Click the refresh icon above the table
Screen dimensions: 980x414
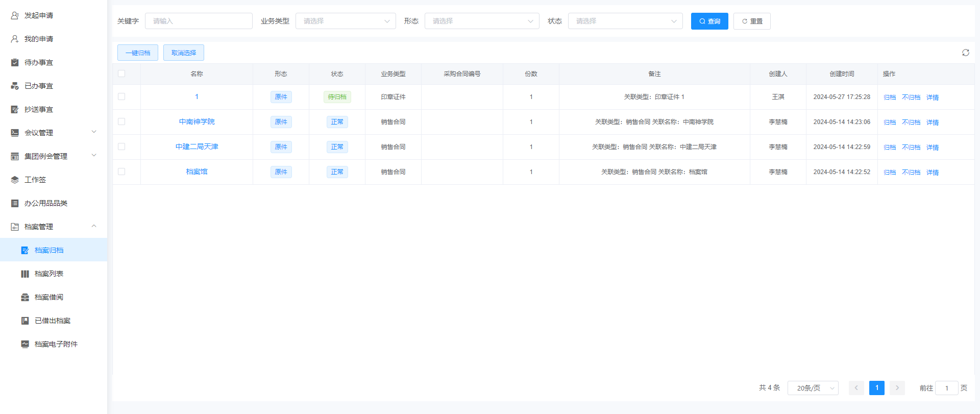[x=965, y=53]
